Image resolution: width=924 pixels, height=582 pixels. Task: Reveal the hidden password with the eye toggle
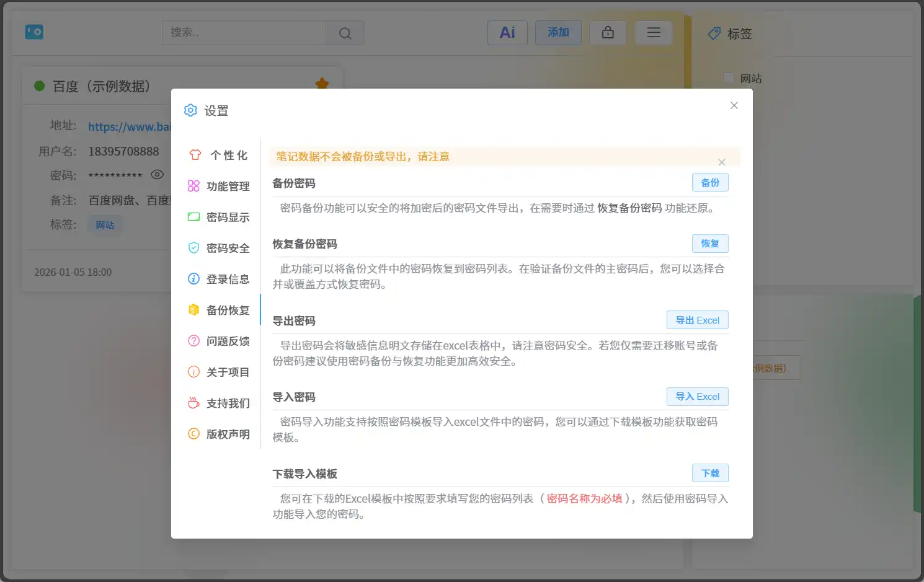click(x=157, y=175)
